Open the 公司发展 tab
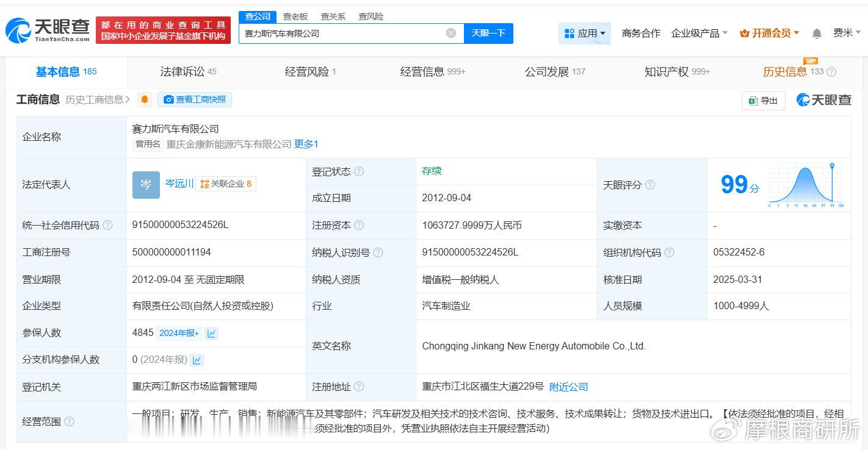868x450 pixels. (x=555, y=72)
